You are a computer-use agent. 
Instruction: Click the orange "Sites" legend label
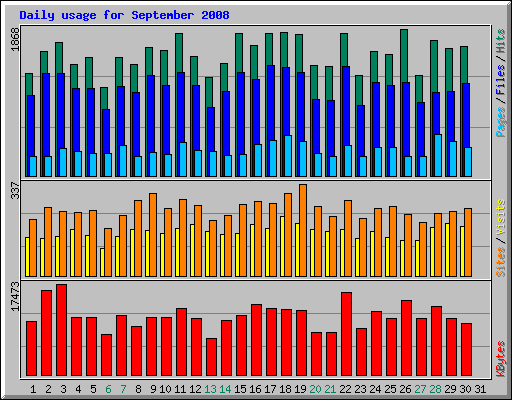[x=501, y=262]
